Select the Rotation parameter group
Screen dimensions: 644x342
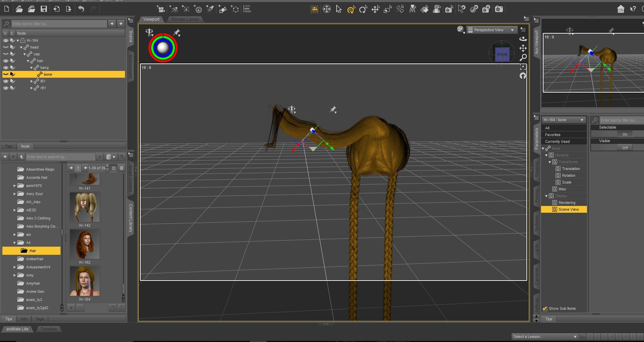click(568, 175)
